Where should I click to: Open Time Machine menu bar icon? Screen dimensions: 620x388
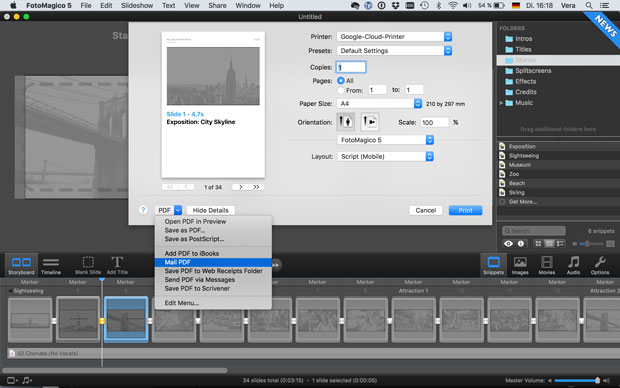point(424,6)
